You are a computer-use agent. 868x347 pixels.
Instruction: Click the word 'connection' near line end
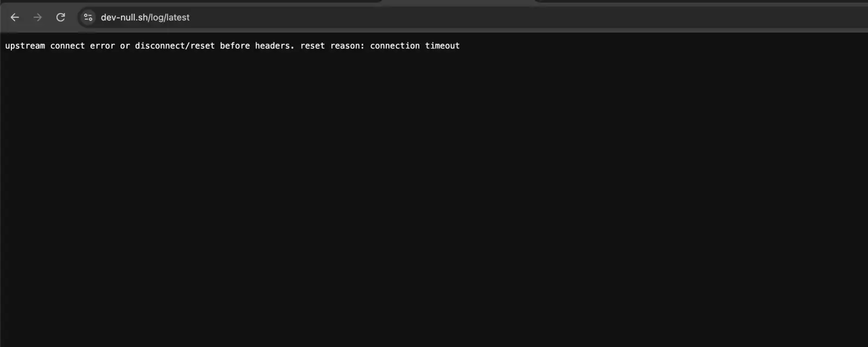pos(395,46)
